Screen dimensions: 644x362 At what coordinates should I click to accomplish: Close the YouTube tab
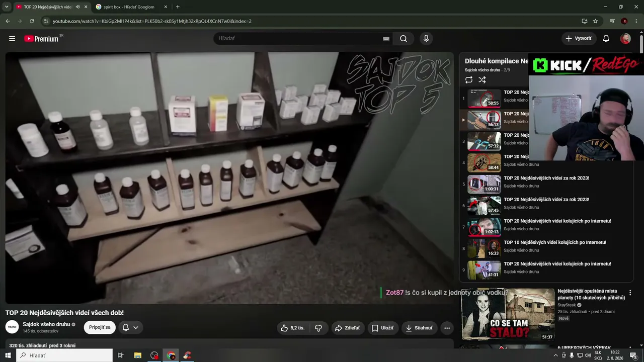coord(86,7)
